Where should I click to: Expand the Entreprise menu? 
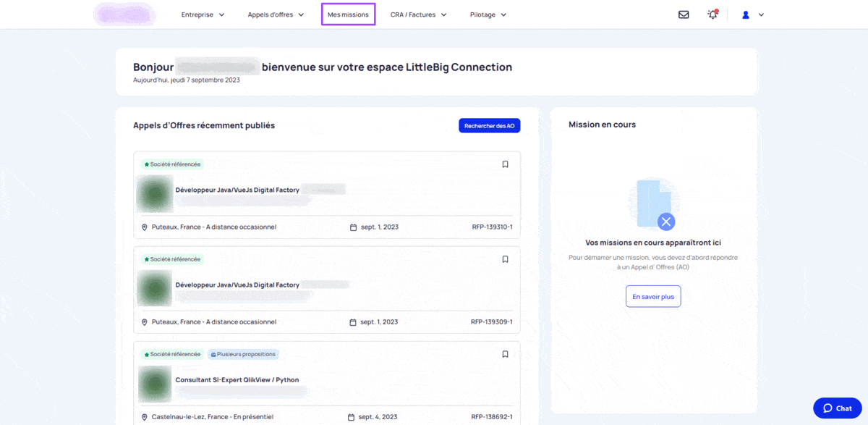[x=203, y=14]
